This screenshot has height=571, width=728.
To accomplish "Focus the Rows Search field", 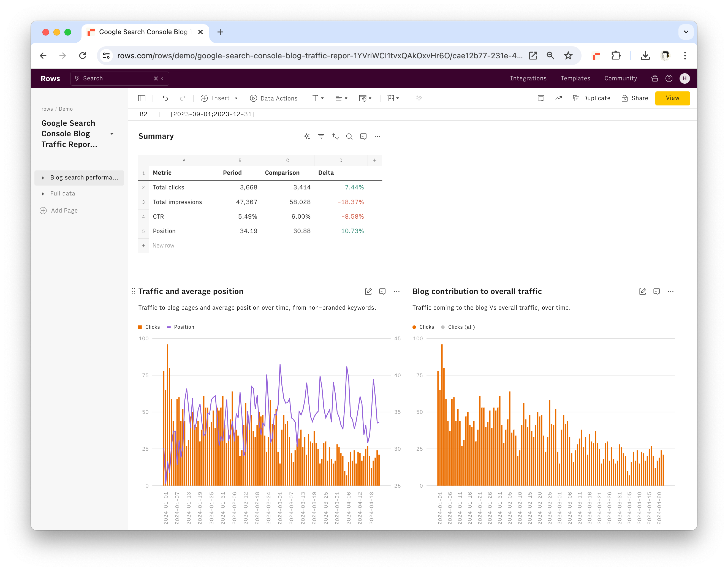I will coord(119,78).
